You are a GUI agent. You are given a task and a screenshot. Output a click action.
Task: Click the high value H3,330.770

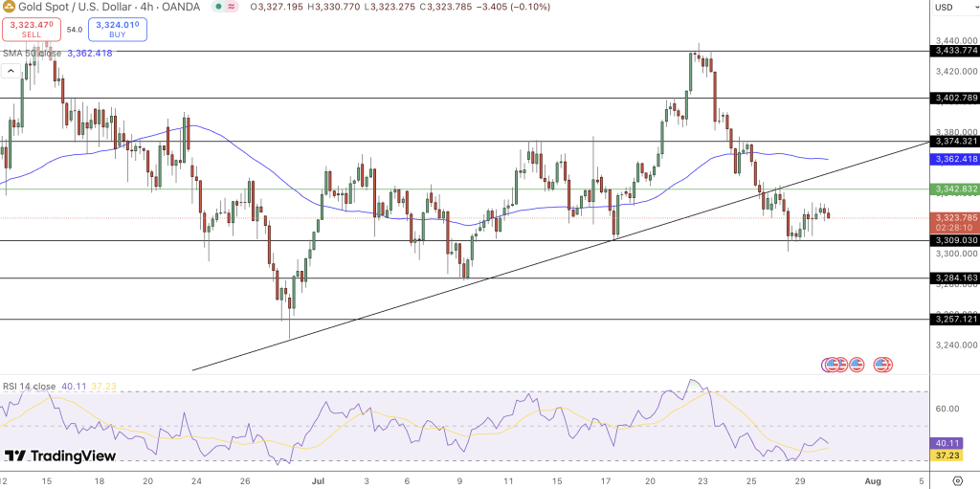(x=336, y=7)
